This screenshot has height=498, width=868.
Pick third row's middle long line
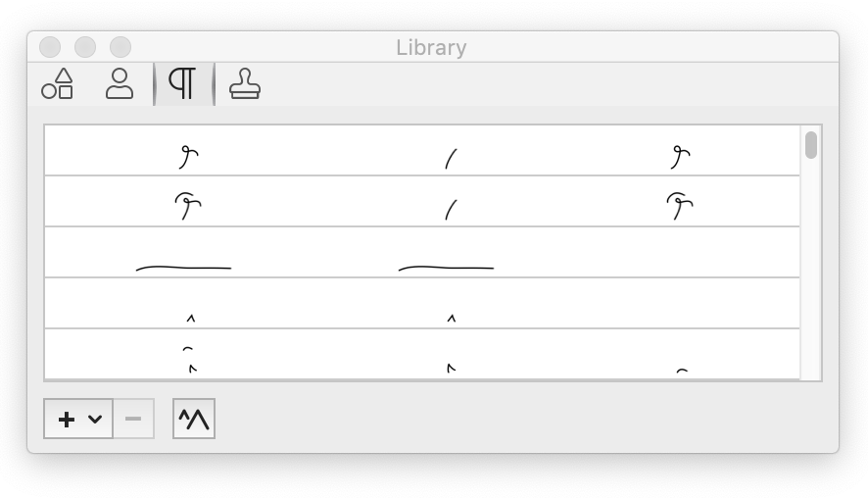(446, 267)
